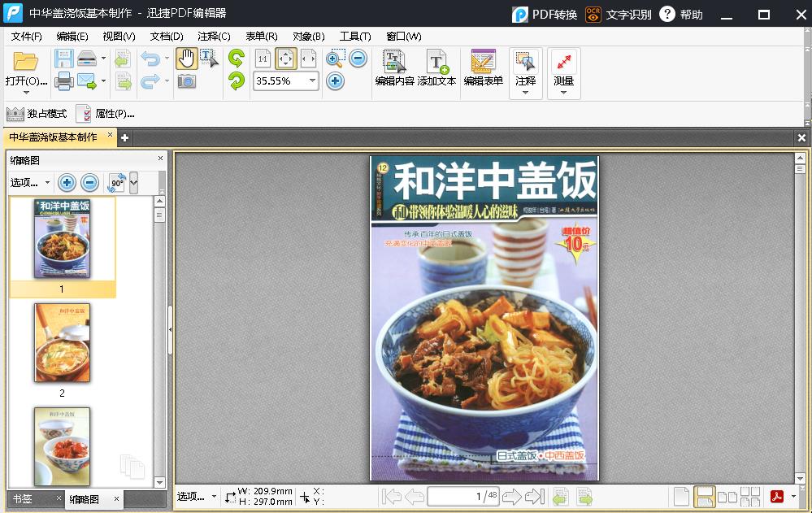Expand the 测量 measure dropdown arrow
Image resolution: width=812 pixels, height=513 pixels.
click(x=563, y=93)
